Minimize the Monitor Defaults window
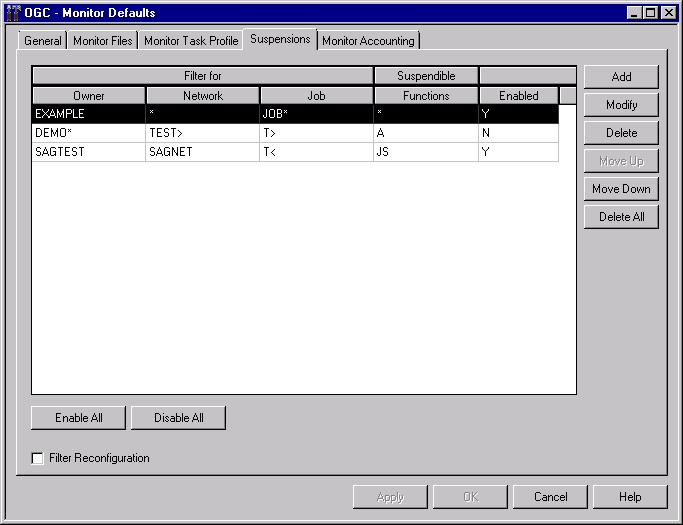 pos(634,13)
